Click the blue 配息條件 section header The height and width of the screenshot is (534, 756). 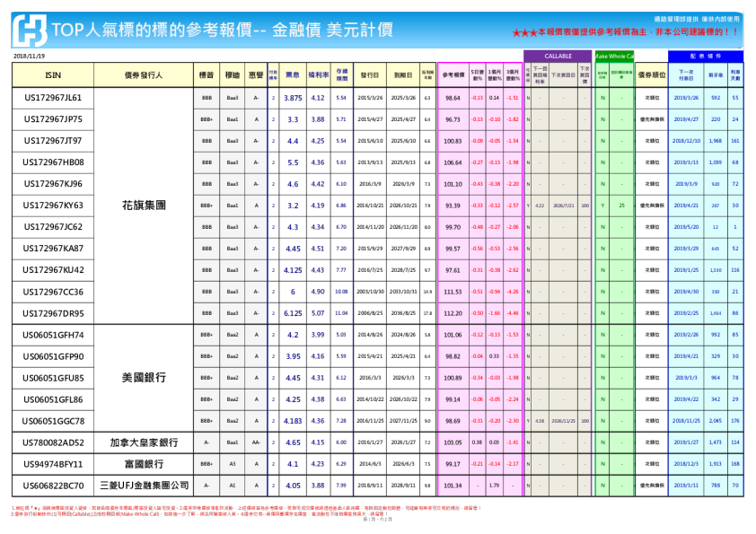click(706, 57)
